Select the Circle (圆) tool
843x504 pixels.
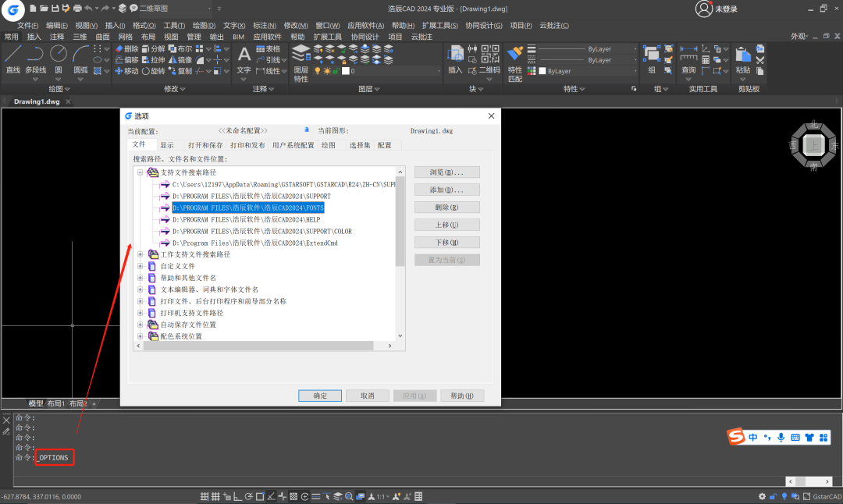point(58,59)
